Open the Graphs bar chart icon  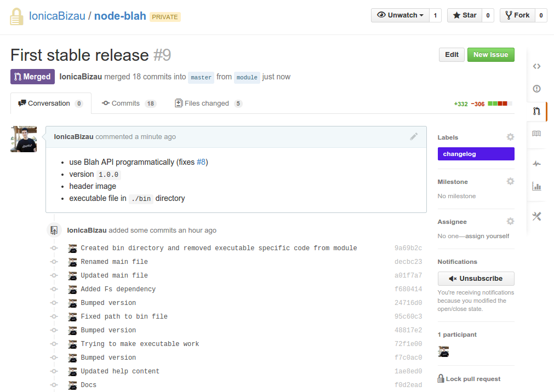pos(536,186)
